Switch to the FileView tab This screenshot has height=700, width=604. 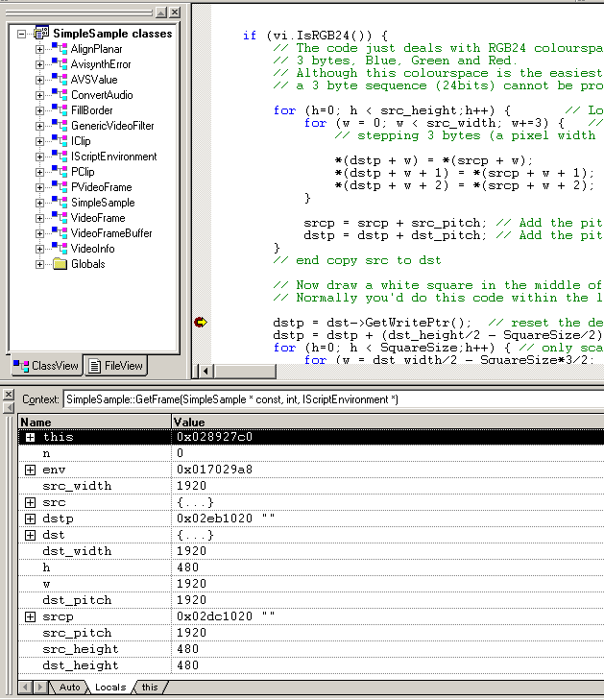pos(116,366)
